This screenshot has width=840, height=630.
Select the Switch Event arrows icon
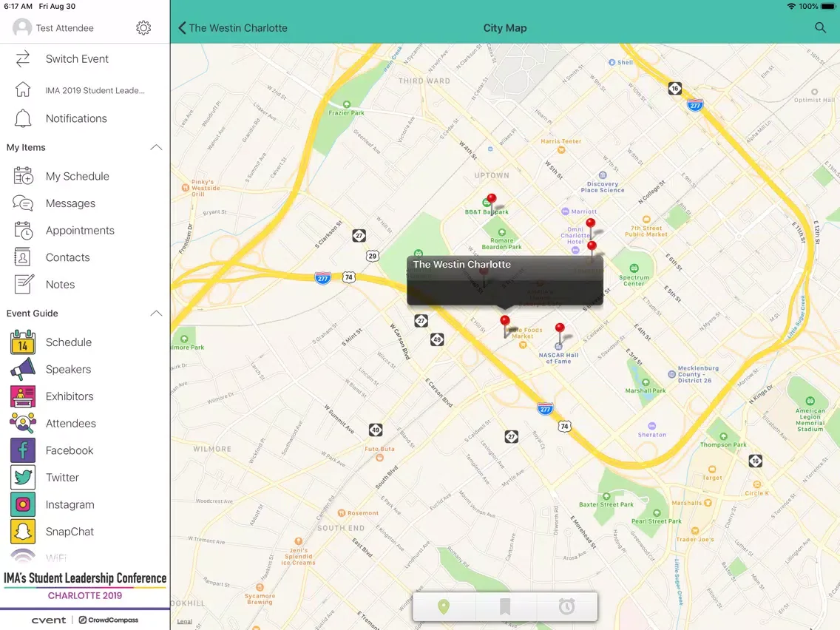tap(22, 59)
